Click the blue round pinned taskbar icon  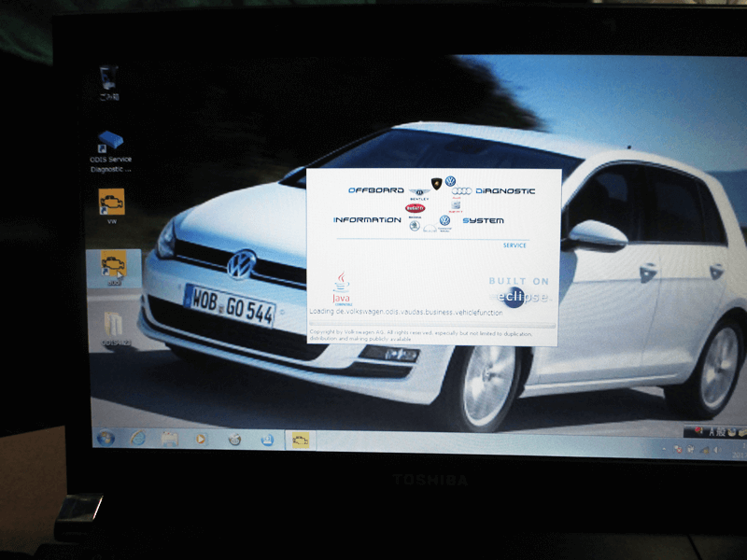click(267, 440)
